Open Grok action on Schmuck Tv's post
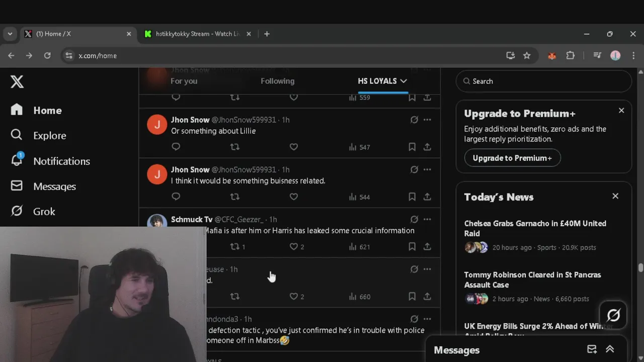 (x=414, y=219)
